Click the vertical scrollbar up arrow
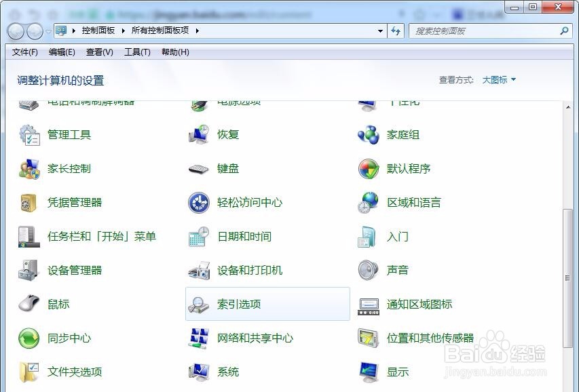The image size is (579, 392). pyautogui.click(x=567, y=107)
